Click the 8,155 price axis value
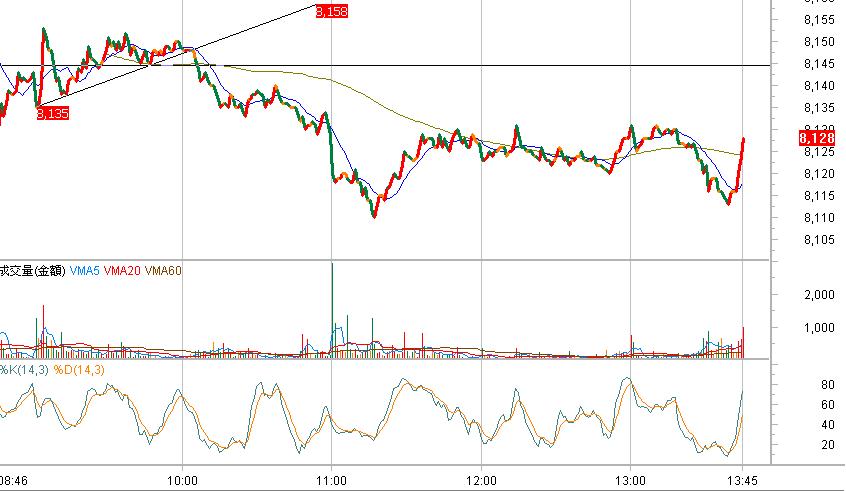Viewport: 846px width, 491px height. pos(819,20)
